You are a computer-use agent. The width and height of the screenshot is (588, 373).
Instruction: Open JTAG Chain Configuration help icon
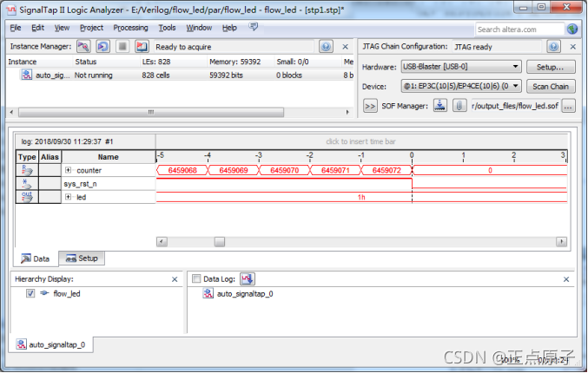click(x=553, y=47)
